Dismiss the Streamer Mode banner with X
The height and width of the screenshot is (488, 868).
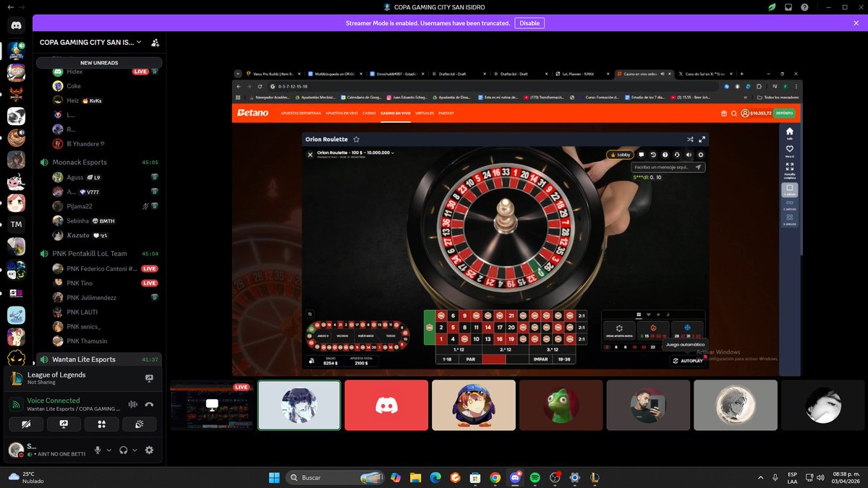856,23
